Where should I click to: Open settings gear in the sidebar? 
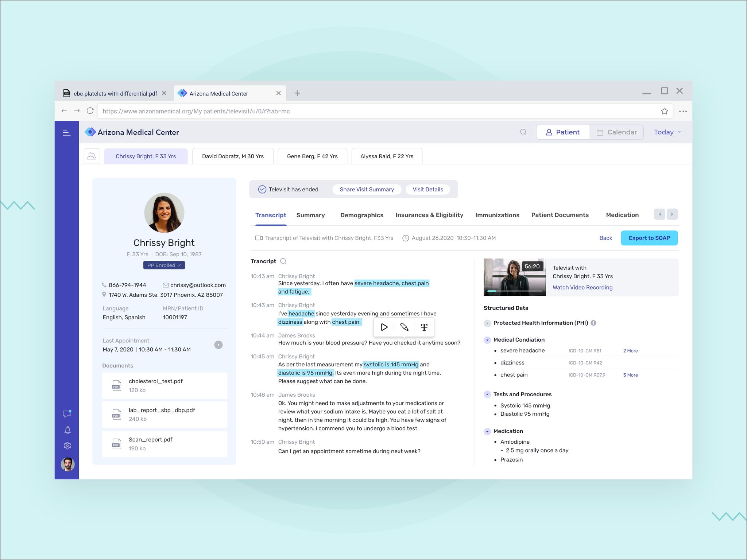pyautogui.click(x=67, y=446)
